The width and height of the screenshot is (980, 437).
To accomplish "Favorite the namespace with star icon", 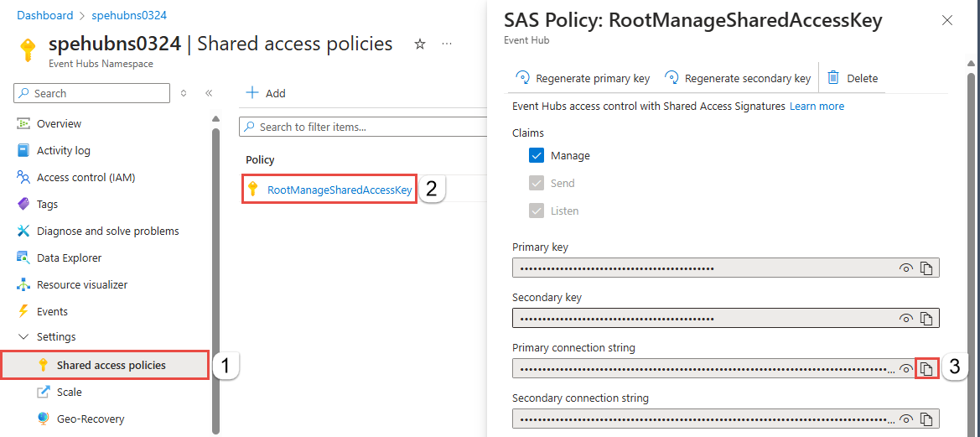I will 420,44.
